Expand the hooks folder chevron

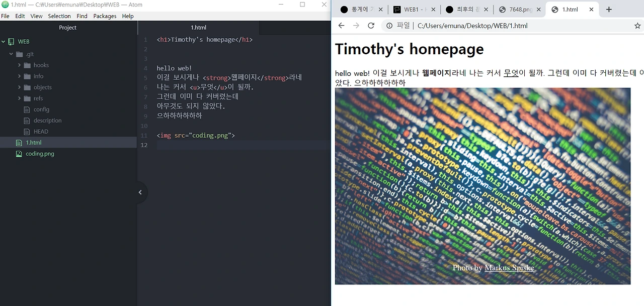19,65
